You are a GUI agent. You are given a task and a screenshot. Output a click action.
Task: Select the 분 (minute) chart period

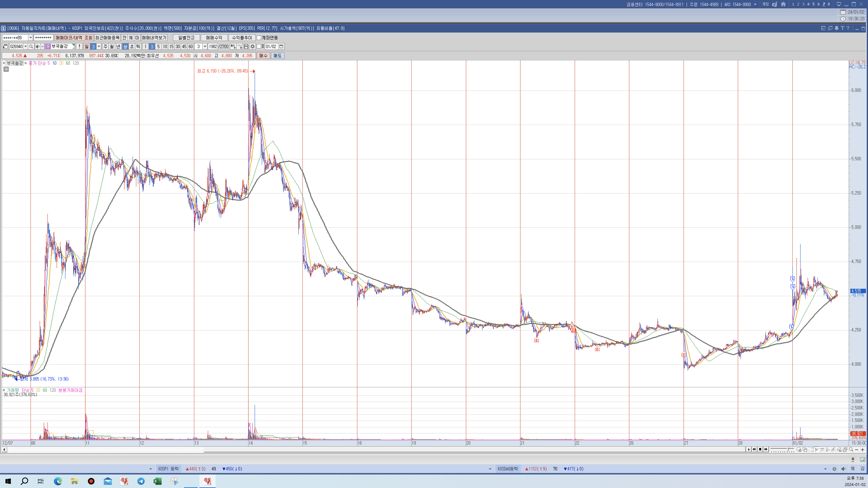pyautogui.click(x=125, y=46)
